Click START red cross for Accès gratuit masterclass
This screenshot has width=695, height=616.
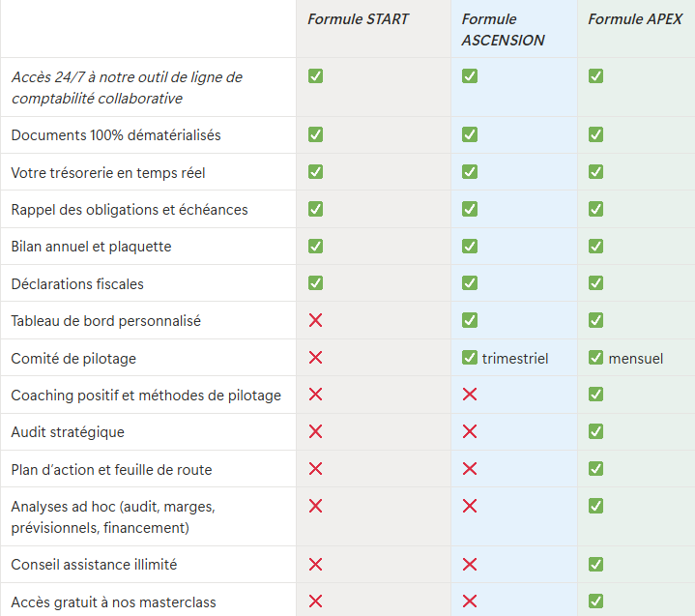315,601
